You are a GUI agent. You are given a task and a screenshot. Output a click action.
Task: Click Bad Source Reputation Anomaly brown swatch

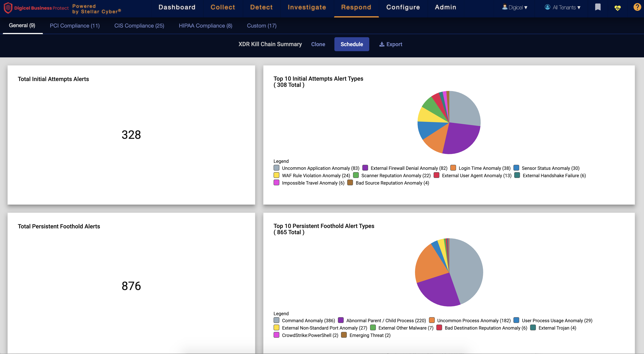tap(350, 183)
